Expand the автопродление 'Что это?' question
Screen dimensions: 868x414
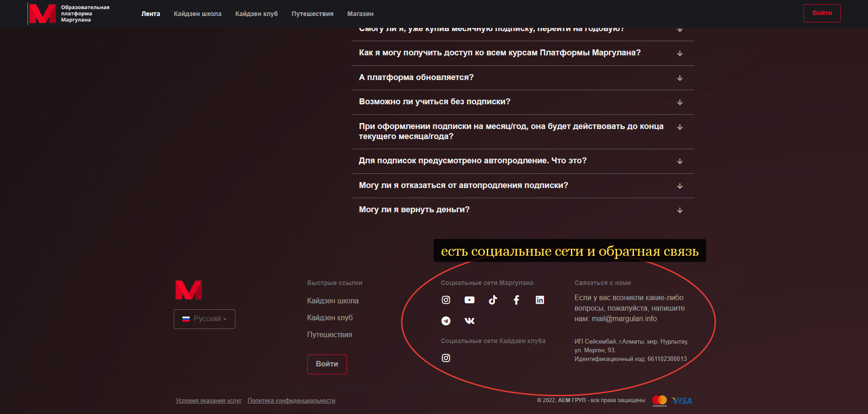pos(523,161)
